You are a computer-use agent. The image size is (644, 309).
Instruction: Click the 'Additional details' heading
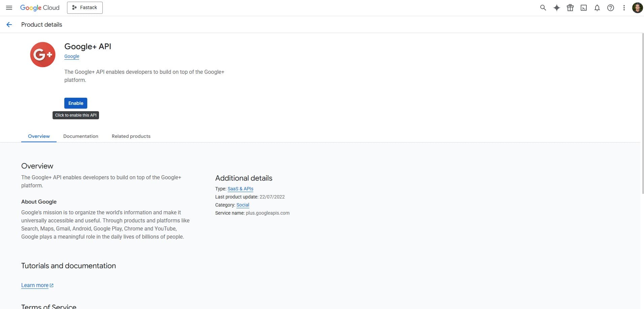244,178
